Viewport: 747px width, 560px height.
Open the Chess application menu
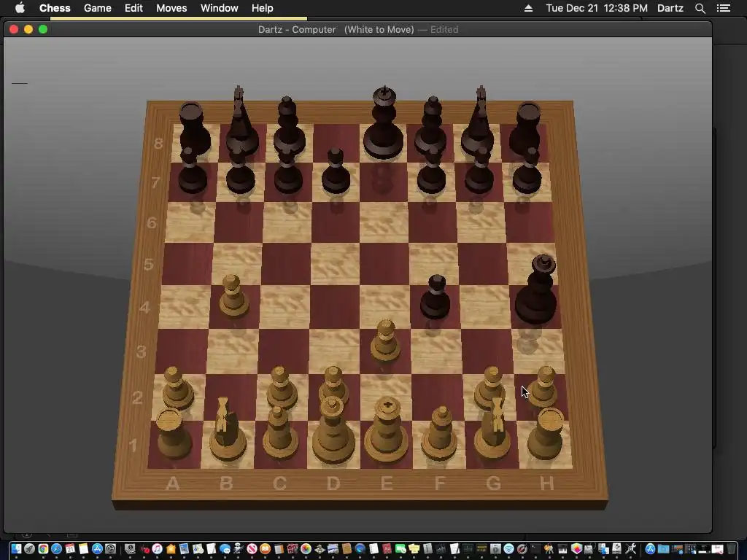(55, 8)
